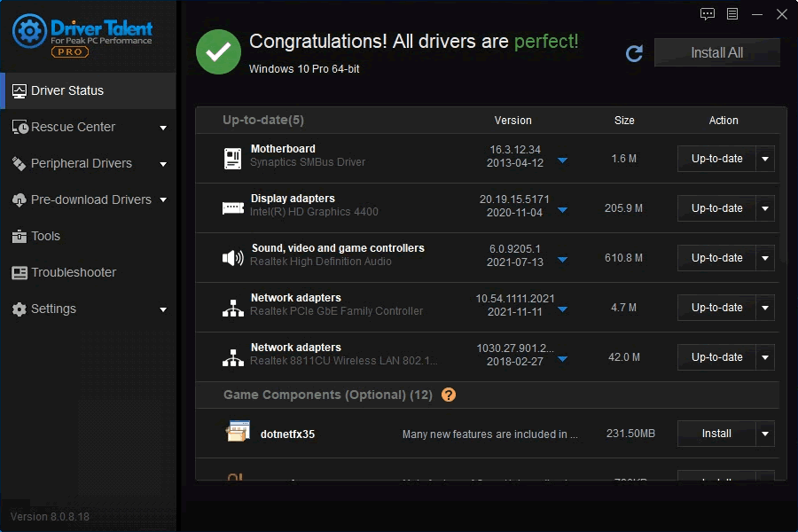Open Pre-download Drivers from the sidebar
The width and height of the screenshot is (798, 532).
(x=88, y=200)
